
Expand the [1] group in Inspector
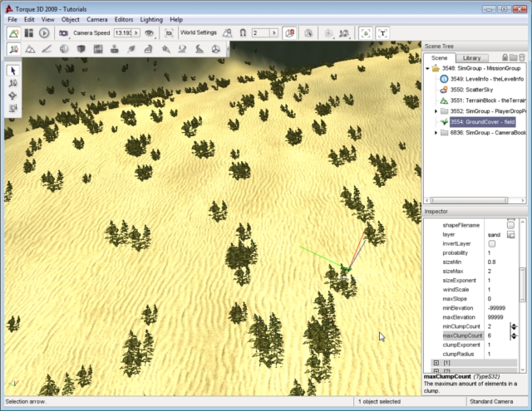click(436, 363)
